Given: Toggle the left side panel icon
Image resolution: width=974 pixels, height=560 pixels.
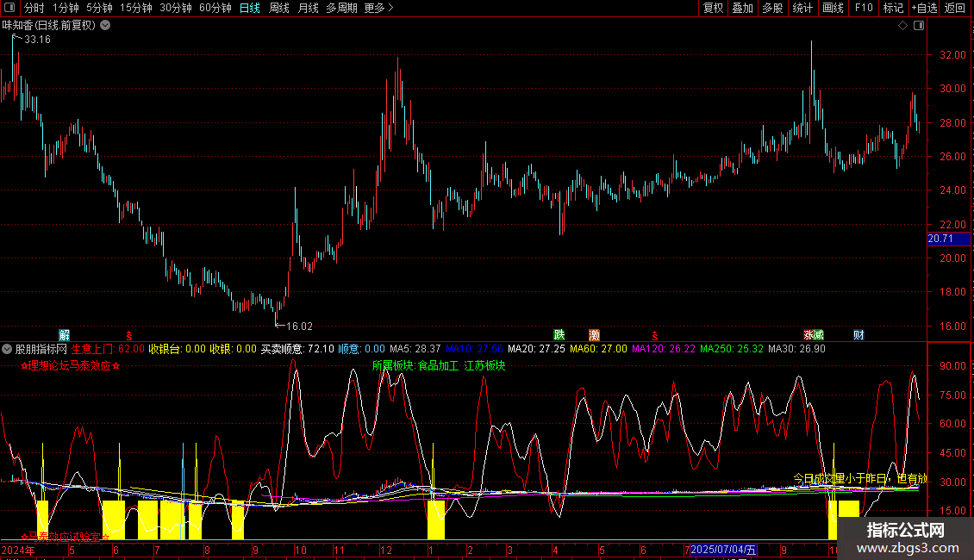Looking at the screenshot, I should [x=9, y=8].
